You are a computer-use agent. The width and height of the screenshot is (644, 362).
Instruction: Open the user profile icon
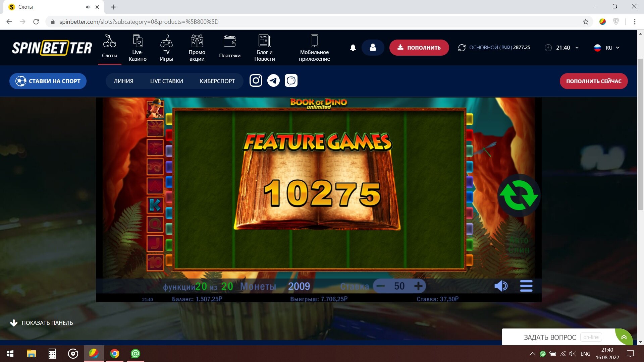[373, 48]
